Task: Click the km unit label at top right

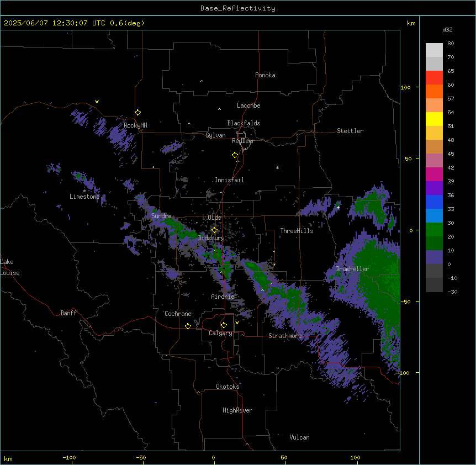Action: [x=411, y=23]
